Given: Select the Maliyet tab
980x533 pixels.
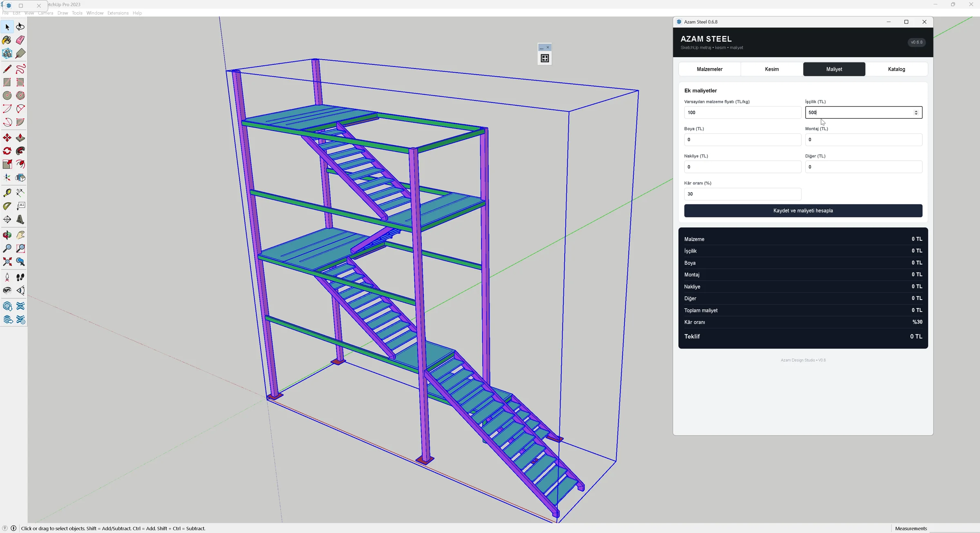Looking at the screenshot, I should tap(834, 69).
